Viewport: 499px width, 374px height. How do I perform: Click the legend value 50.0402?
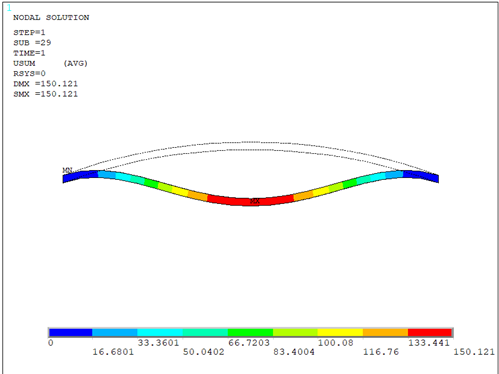click(203, 352)
